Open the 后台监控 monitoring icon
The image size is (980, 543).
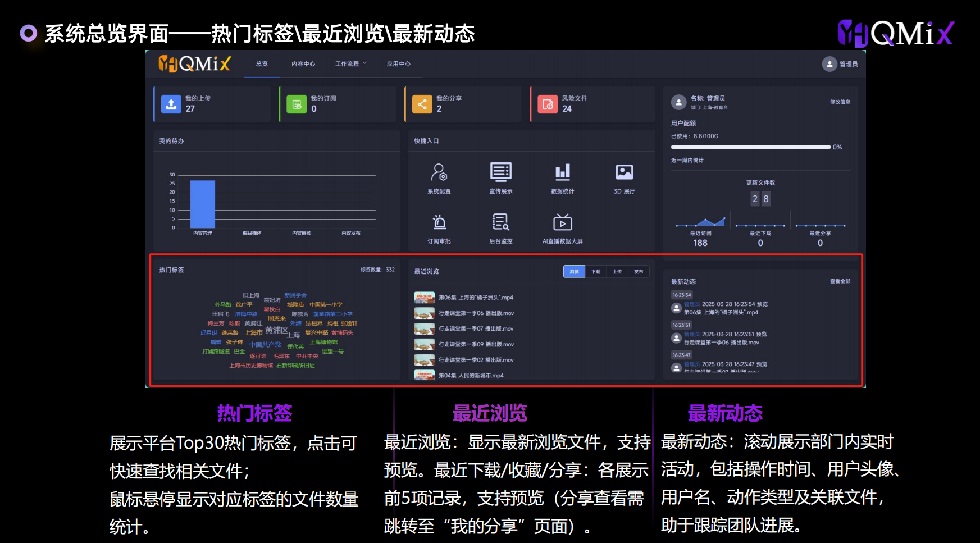[x=501, y=222]
